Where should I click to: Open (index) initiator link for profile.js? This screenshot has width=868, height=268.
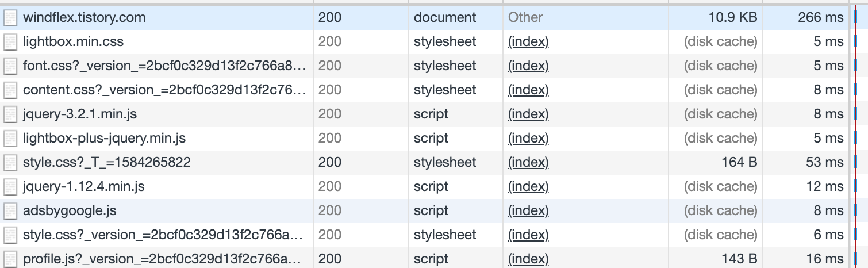coord(528,259)
